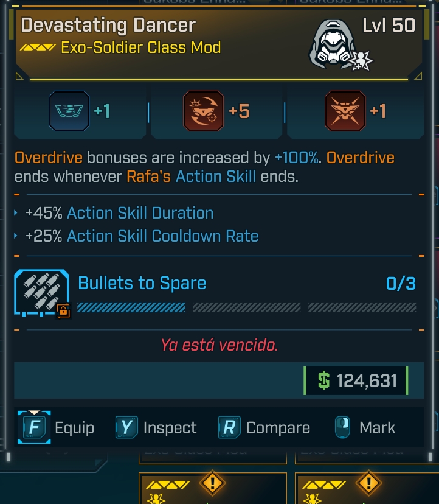Click the red +1 skill icon on right
The width and height of the screenshot is (439, 504).
pos(345,111)
